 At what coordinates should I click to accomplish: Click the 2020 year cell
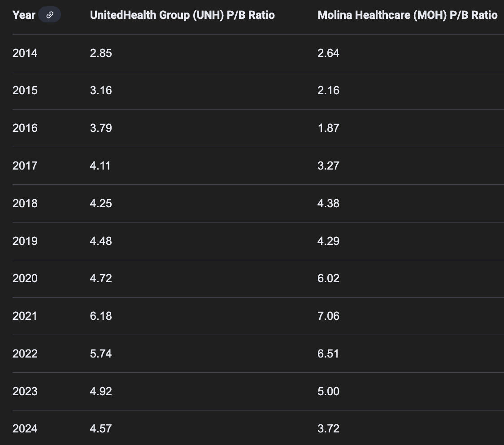tap(25, 279)
